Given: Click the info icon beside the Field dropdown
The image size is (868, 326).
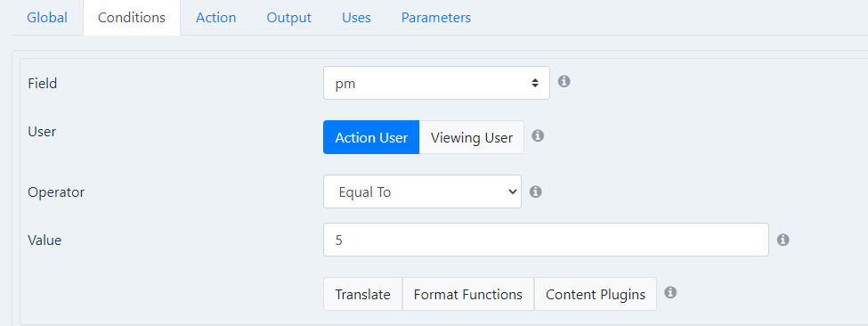Looking at the screenshot, I should point(564,82).
